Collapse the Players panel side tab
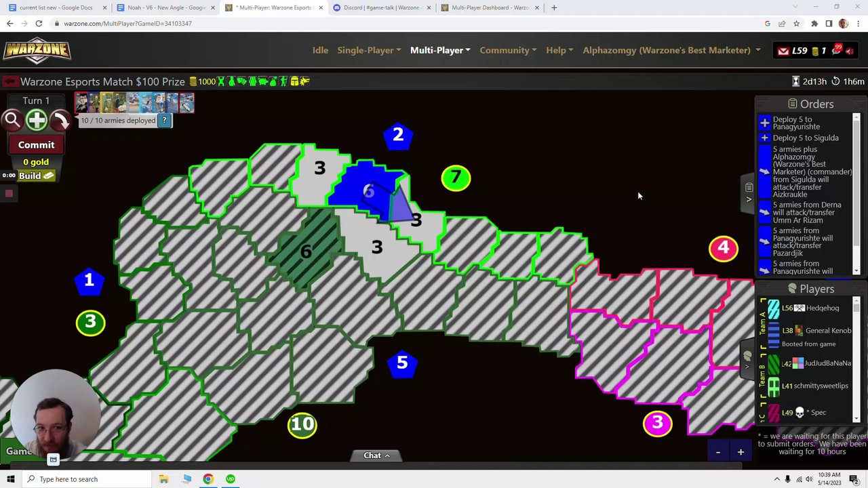The height and width of the screenshot is (488, 868). pyautogui.click(x=748, y=359)
